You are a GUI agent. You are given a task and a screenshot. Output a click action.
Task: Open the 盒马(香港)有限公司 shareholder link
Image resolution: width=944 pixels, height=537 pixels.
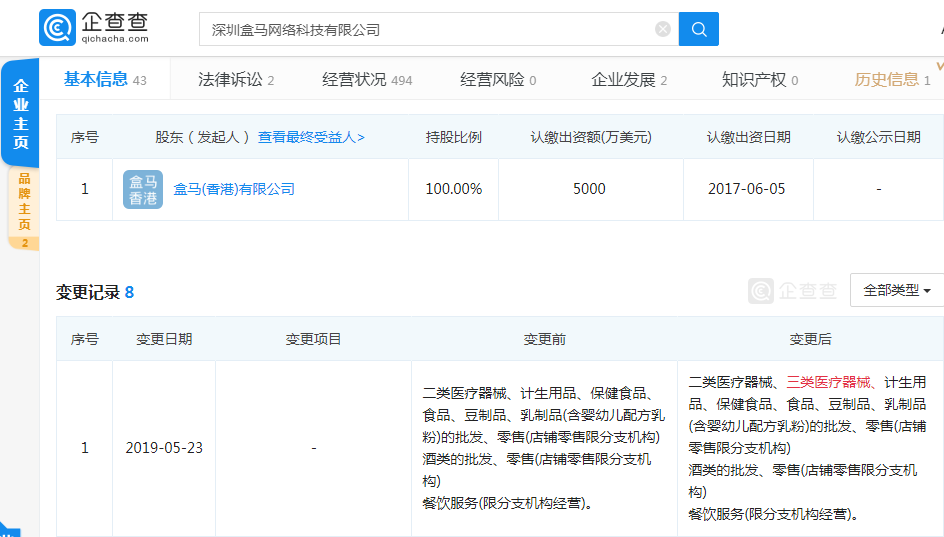[x=234, y=189]
